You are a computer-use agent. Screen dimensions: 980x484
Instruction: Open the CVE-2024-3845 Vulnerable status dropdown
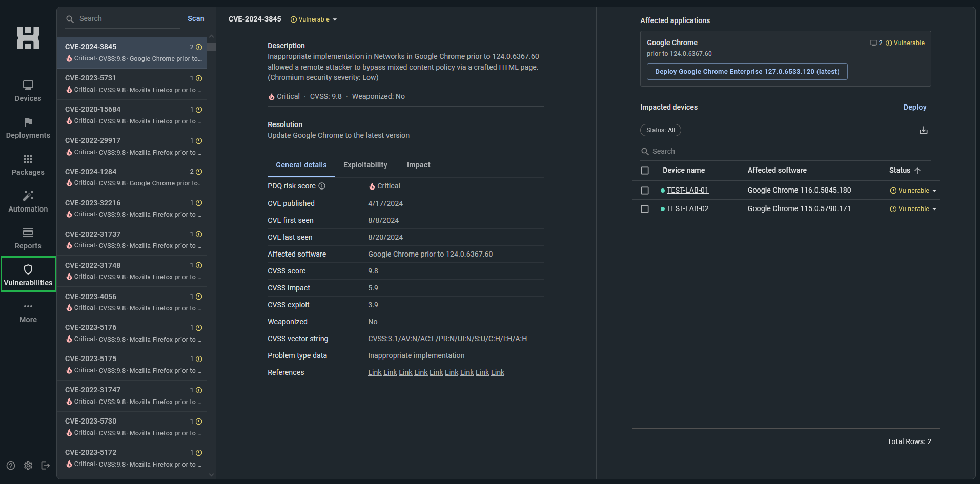click(x=314, y=19)
